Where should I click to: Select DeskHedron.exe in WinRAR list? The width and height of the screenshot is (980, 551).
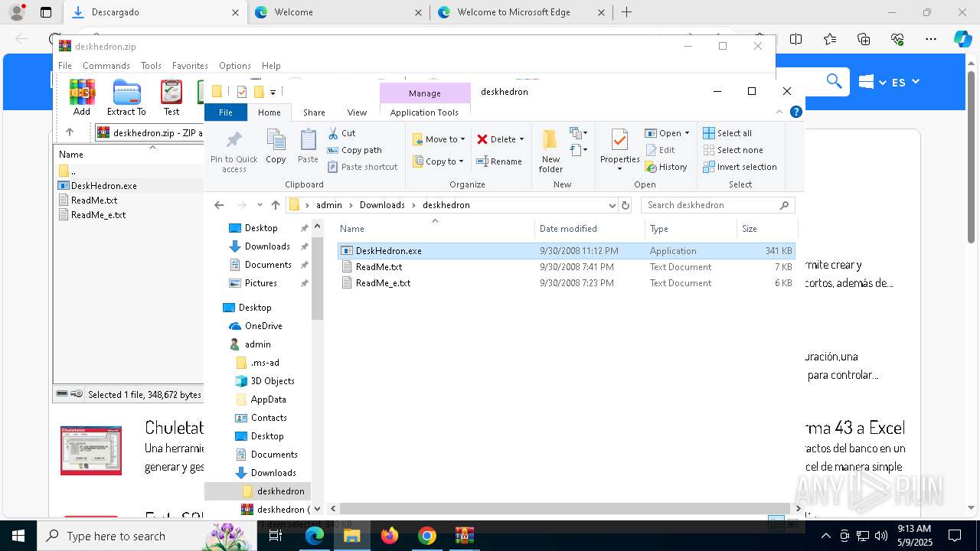point(104,186)
